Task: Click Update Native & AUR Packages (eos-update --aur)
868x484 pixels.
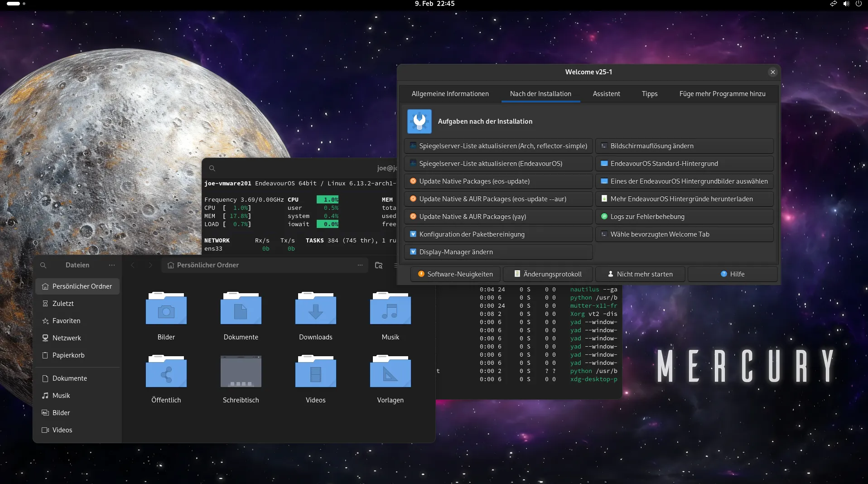Action: [x=498, y=199]
